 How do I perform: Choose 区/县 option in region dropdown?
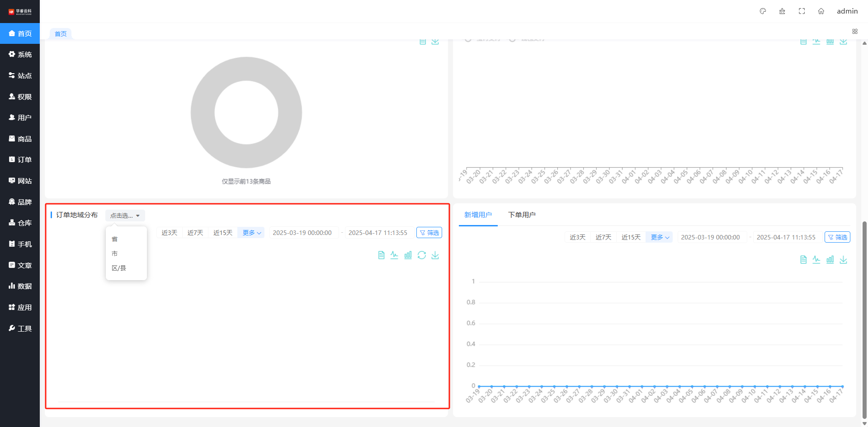pos(119,268)
